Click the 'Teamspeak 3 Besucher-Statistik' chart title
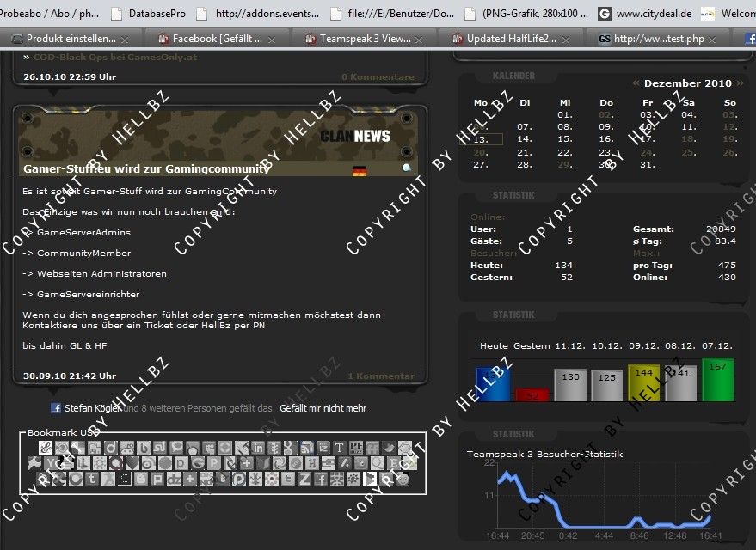 [544, 454]
